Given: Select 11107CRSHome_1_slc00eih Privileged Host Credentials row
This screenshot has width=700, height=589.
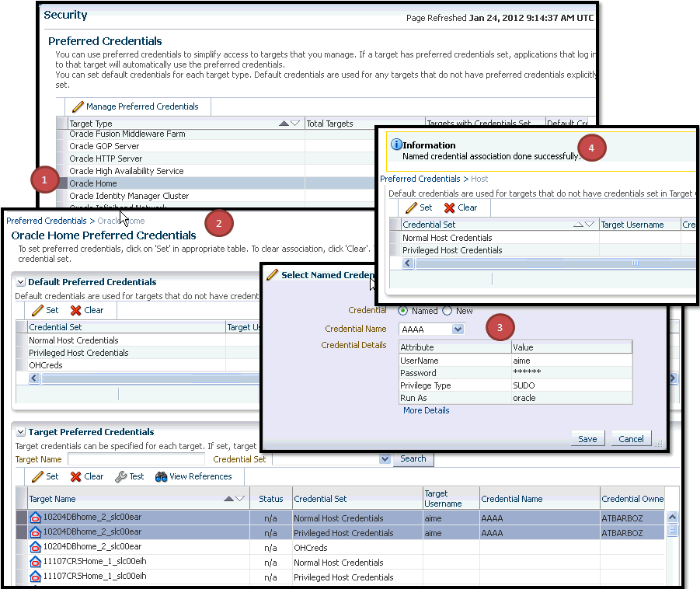Looking at the screenshot, I should (340, 577).
